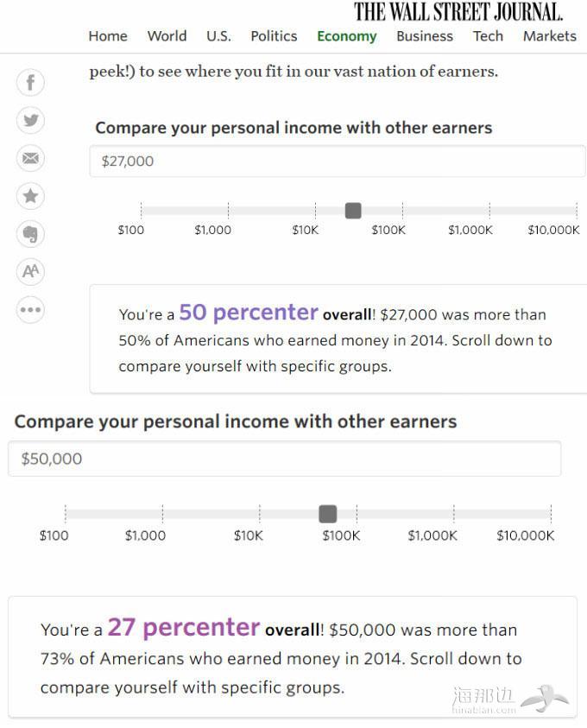Image resolution: width=587 pixels, height=728 pixels.
Task: Save article with the star icon
Action: pyautogui.click(x=30, y=196)
